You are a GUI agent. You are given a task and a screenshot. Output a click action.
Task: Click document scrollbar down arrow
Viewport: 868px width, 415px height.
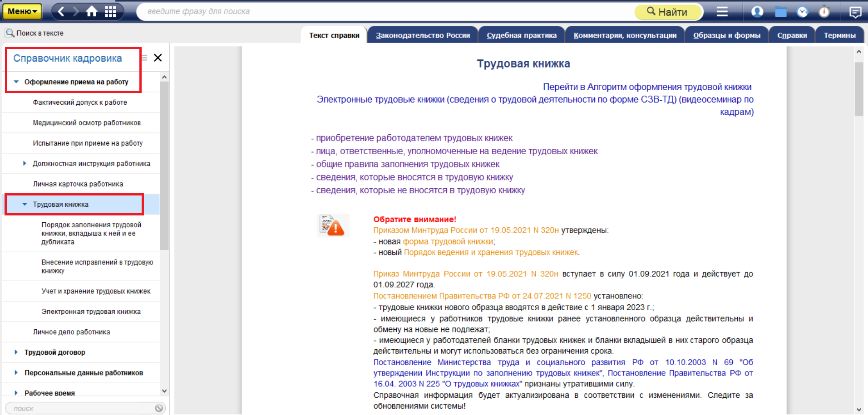tap(858, 410)
